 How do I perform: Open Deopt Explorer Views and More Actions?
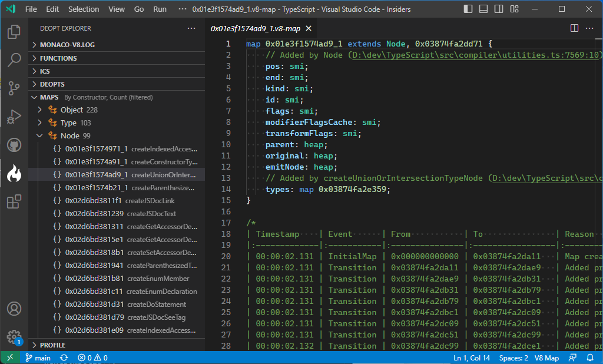[x=191, y=28]
